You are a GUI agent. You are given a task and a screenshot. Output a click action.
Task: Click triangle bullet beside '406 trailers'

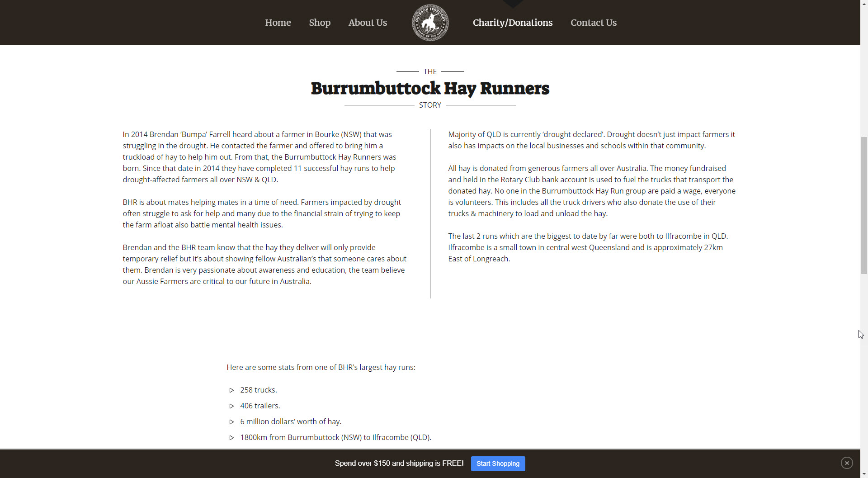coord(231,406)
